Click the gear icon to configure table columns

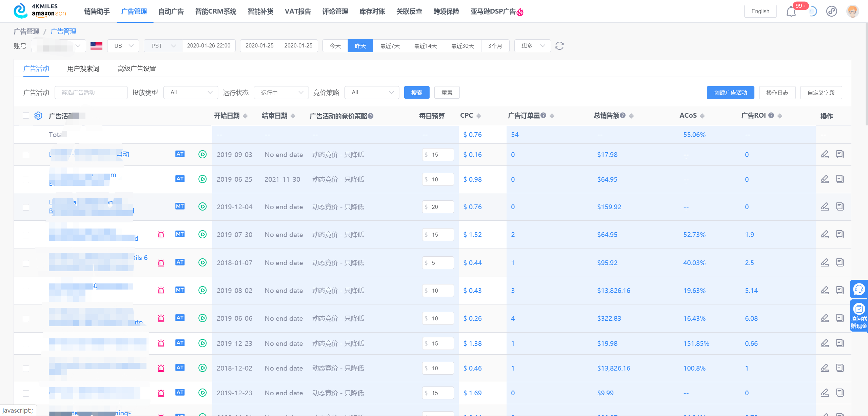click(x=38, y=115)
